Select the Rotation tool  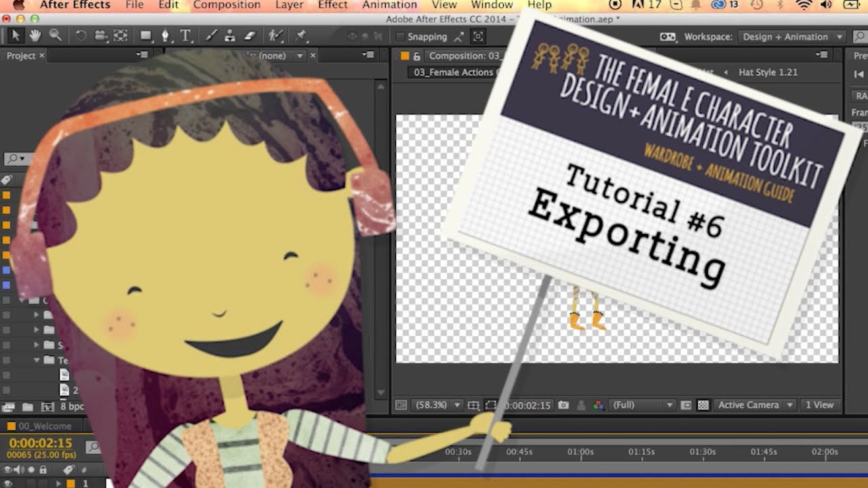tap(81, 36)
